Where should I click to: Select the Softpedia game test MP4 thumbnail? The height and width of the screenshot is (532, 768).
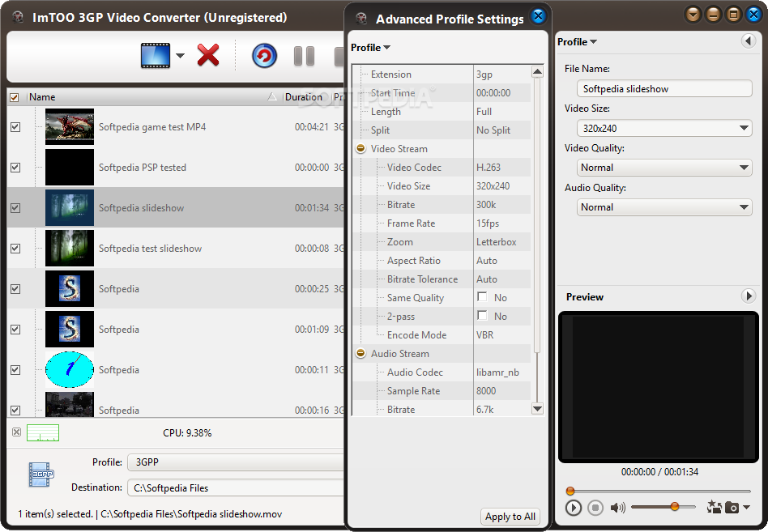pos(70,127)
